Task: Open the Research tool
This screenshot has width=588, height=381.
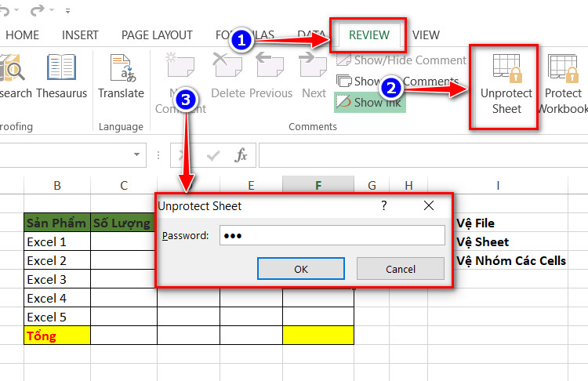Action: point(13,77)
